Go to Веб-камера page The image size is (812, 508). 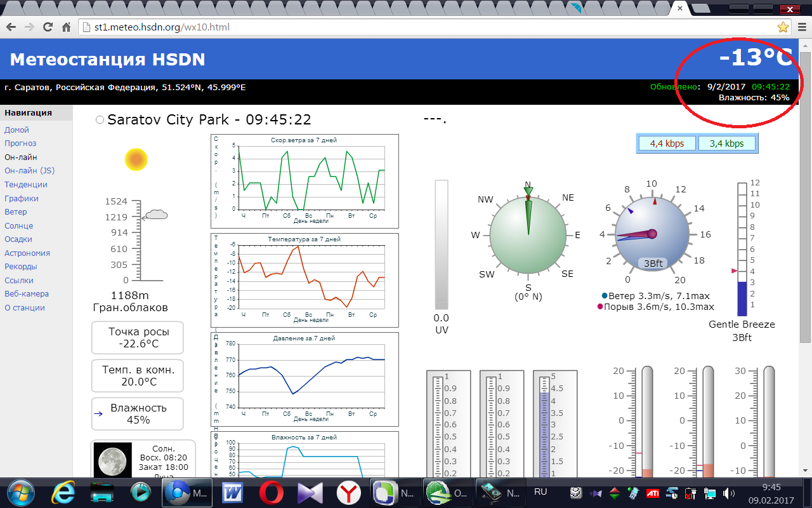tap(27, 294)
